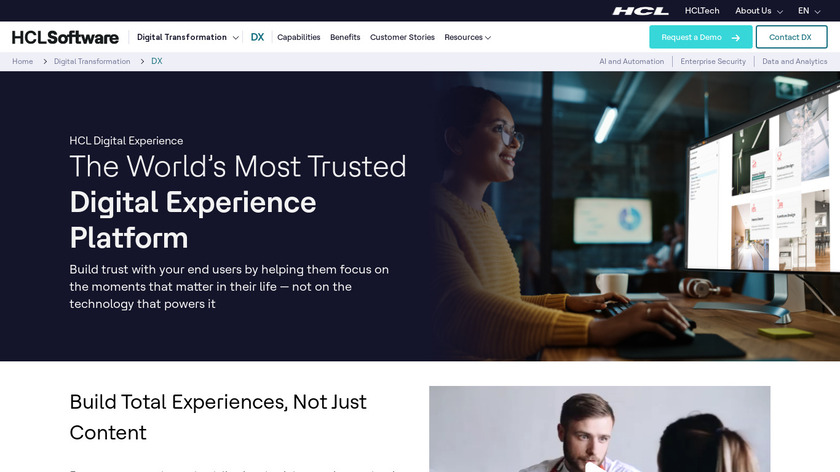This screenshot has height=472, width=840.
Task: Open the Enterprise Security link
Action: coord(713,62)
